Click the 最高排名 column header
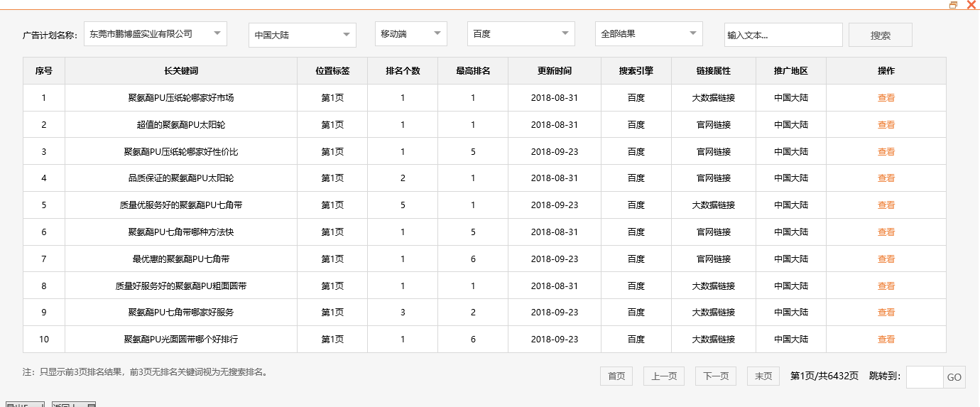Image resolution: width=980 pixels, height=407 pixels. click(x=473, y=71)
